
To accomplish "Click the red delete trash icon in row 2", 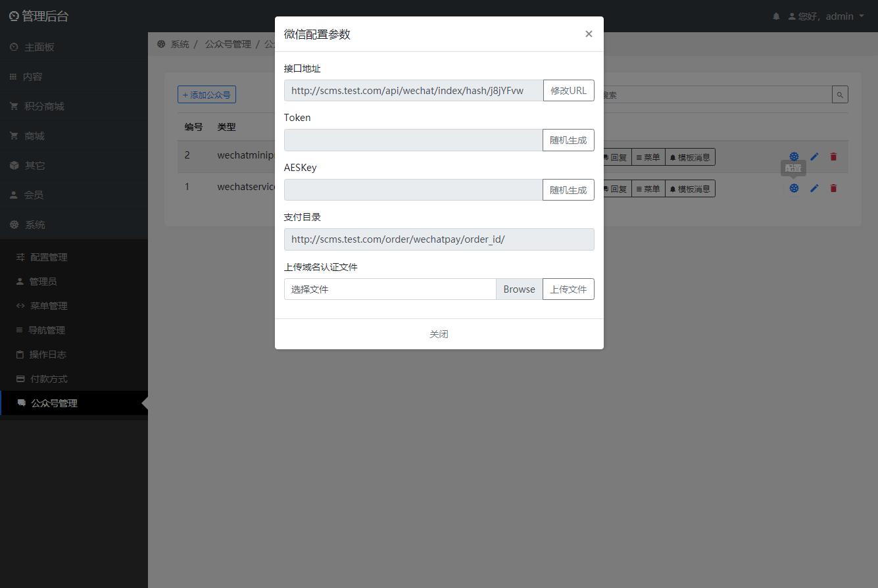I will pos(833,157).
